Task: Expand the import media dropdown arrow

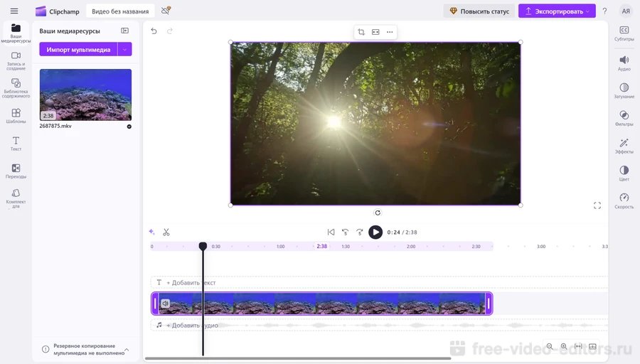Action: [125, 50]
